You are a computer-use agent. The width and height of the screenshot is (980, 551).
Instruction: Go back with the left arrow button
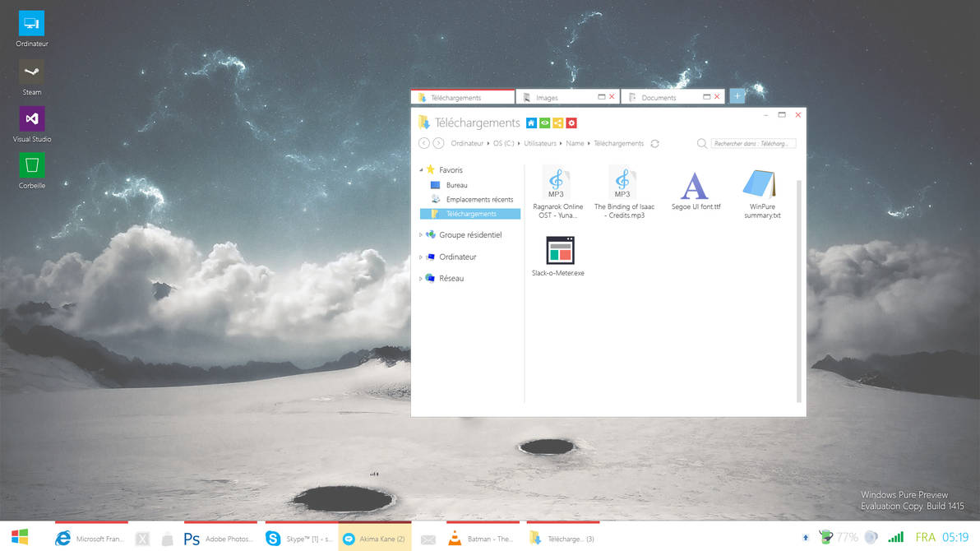click(423, 143)
